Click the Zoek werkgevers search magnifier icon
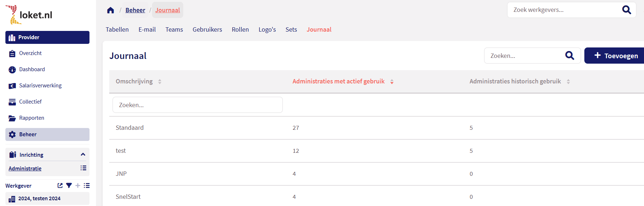This screenshot has width=644, height=206. [x=626, y=10]
